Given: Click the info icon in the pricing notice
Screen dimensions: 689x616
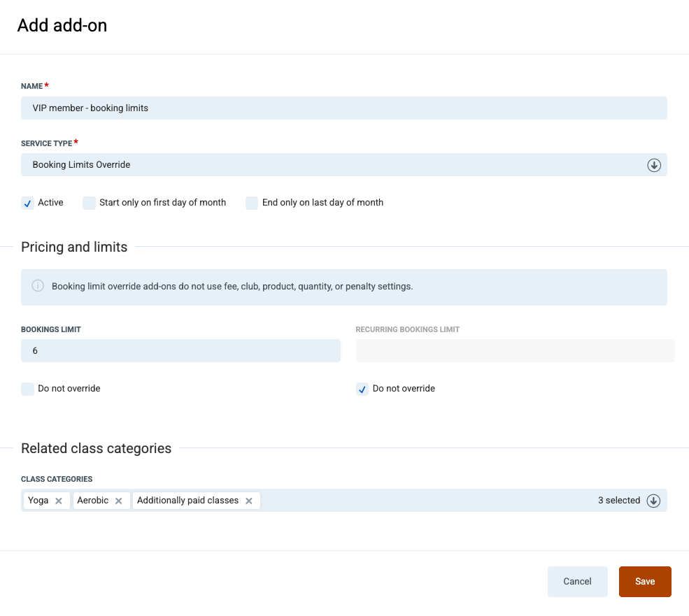Looking at the screenshot, I should pyautogui.click(x=38, y=285).
